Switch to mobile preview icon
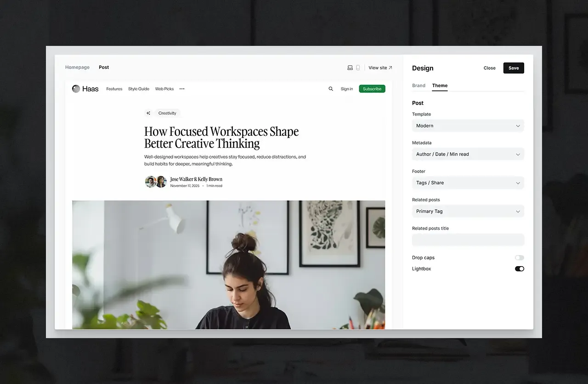 [358, 67]
